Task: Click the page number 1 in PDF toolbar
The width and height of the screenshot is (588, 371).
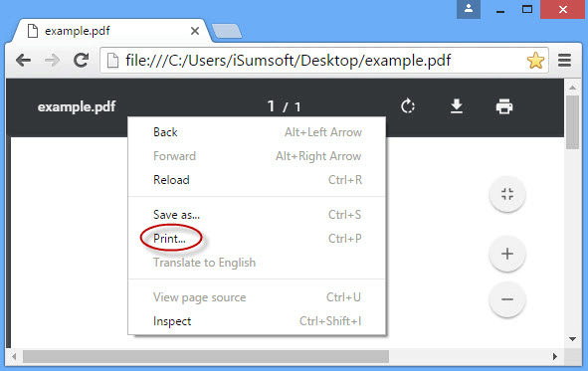Action: pos(271,106)
